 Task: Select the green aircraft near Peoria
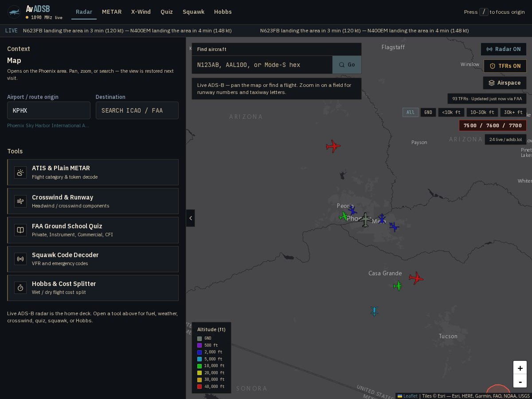coord(344,216)
